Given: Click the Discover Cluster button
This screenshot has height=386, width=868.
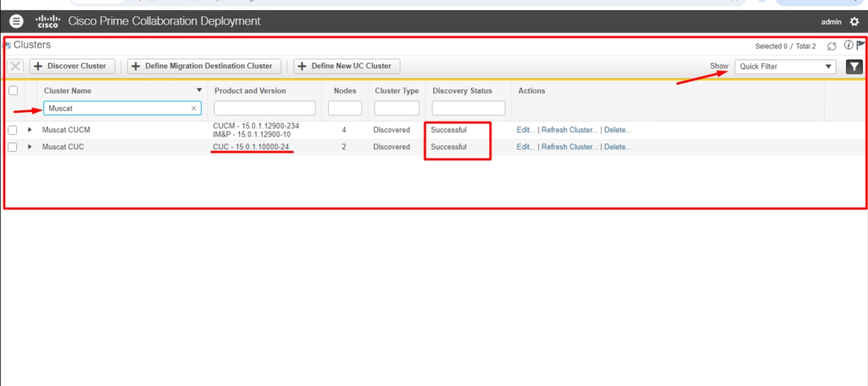Looking at the screenshot, I should (71, 66).
